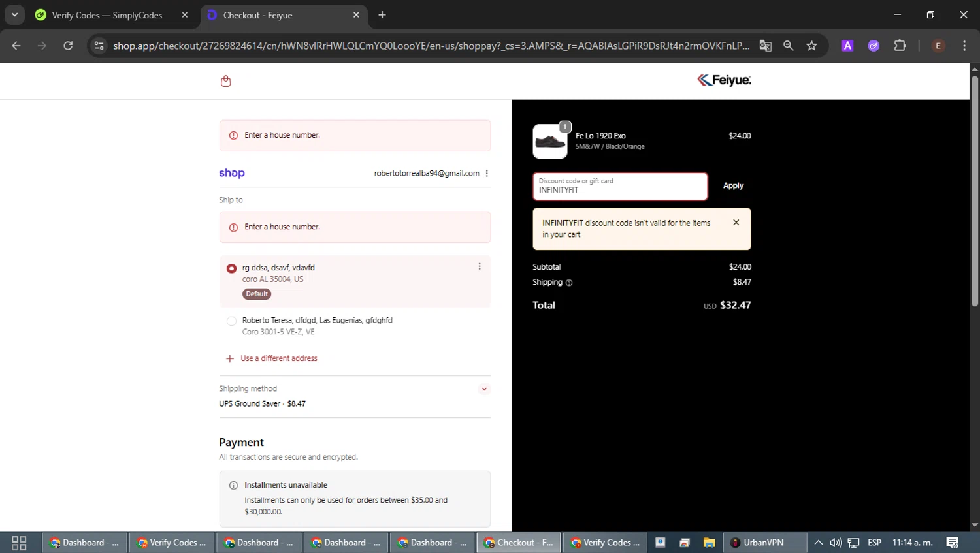Click the Default address badge

tap(257, 294)
